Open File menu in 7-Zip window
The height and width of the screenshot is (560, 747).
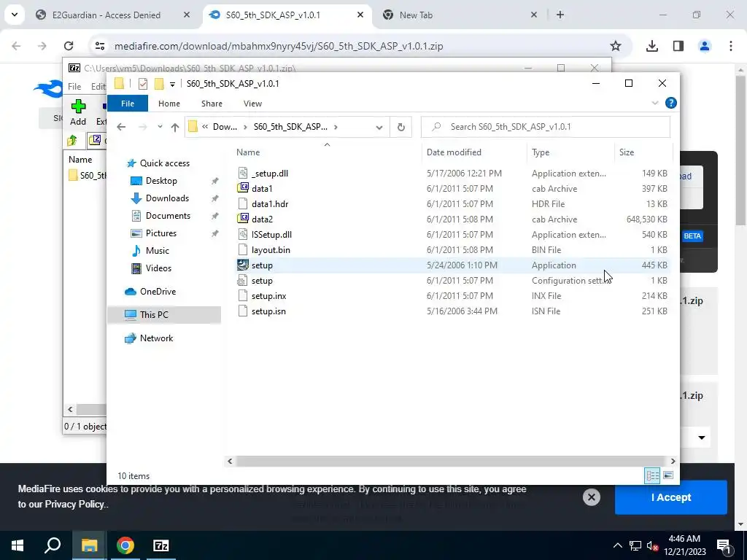pos(74,87)
